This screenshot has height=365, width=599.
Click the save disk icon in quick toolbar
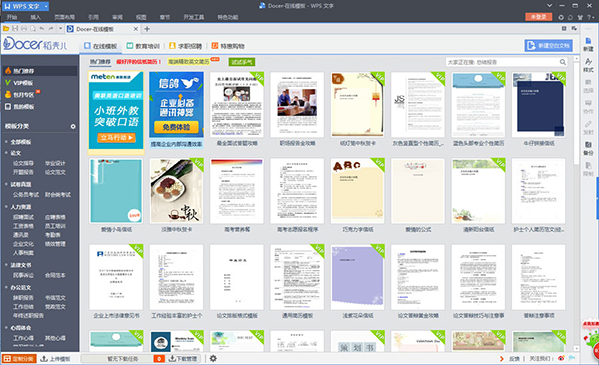(x=15, y=29)
